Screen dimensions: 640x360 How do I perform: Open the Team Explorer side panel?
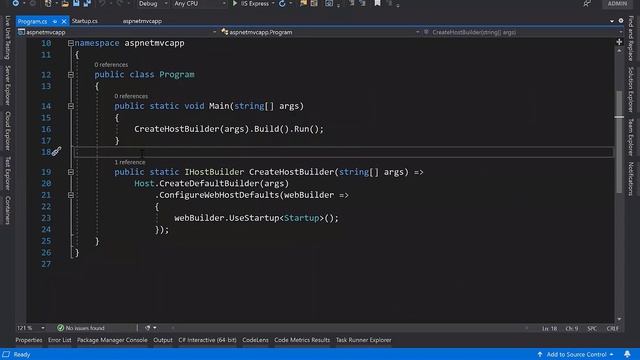(x=631, y=137)
